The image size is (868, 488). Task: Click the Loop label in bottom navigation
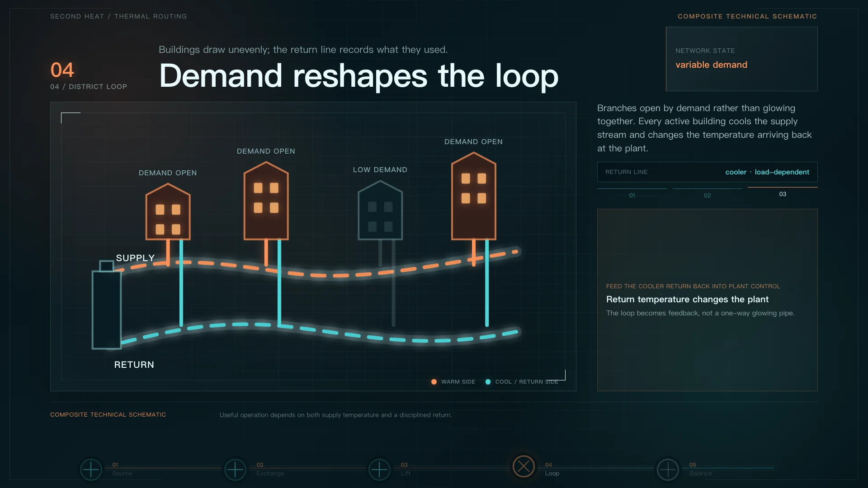pos(552,474)
